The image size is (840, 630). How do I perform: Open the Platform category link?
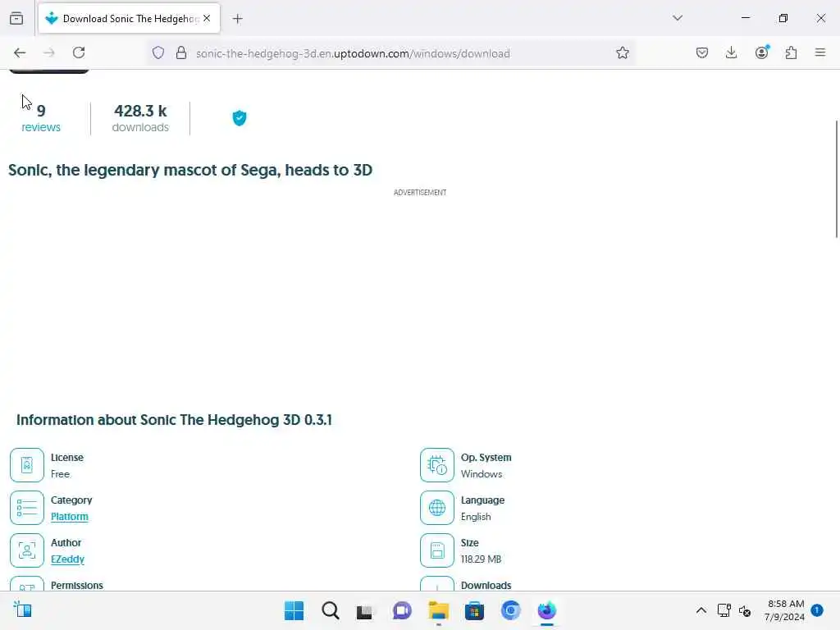pyautogui.click(x=70, y=517)
